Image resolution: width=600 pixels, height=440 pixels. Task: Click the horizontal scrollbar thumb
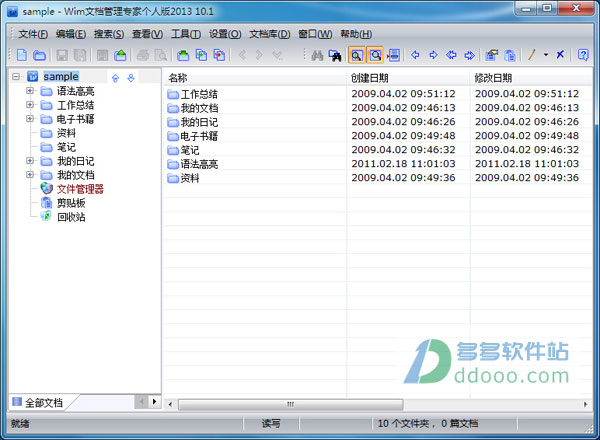[290, 404]
